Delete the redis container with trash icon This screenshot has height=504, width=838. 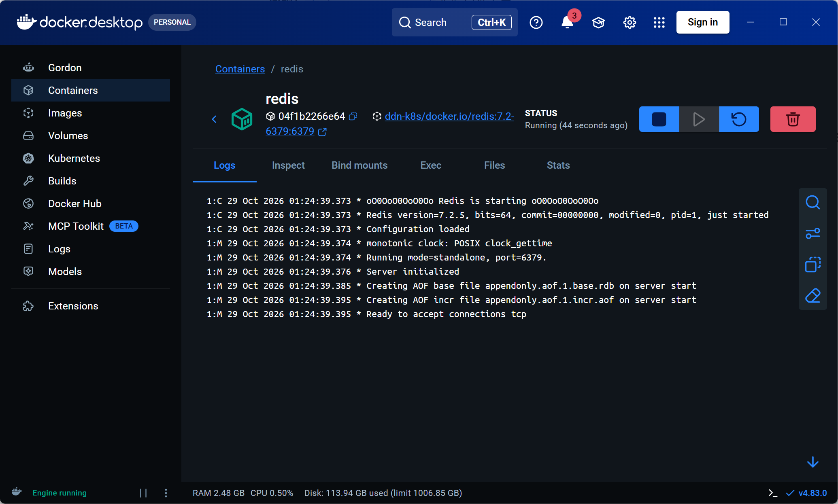(x=793, y=119)
